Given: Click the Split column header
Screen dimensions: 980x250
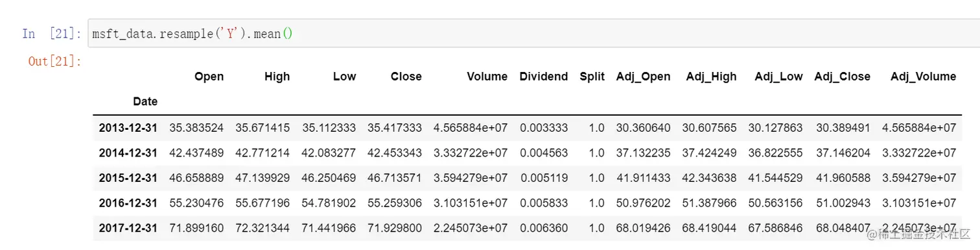Looking at the screenshot, I should pyautogui.click(x=592, y=77).
